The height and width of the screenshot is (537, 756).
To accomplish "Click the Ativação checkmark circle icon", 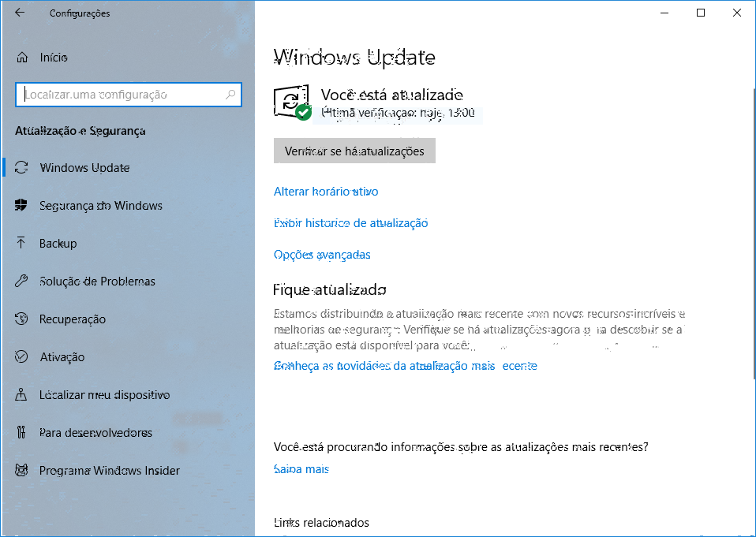I will click(21, 356).
